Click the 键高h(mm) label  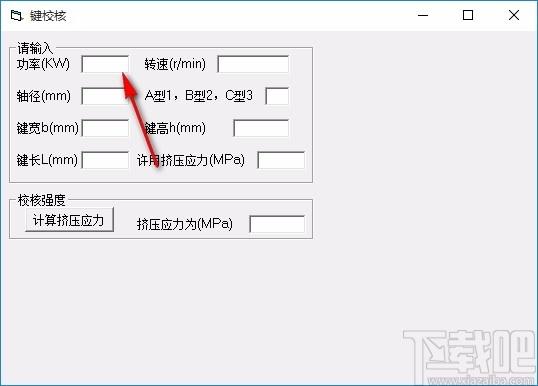point(175,128)
